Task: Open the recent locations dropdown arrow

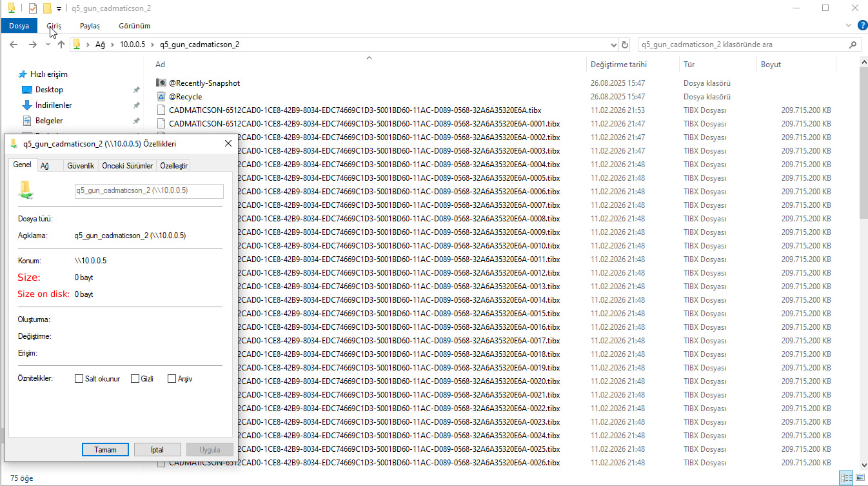Action: point(48,45)
